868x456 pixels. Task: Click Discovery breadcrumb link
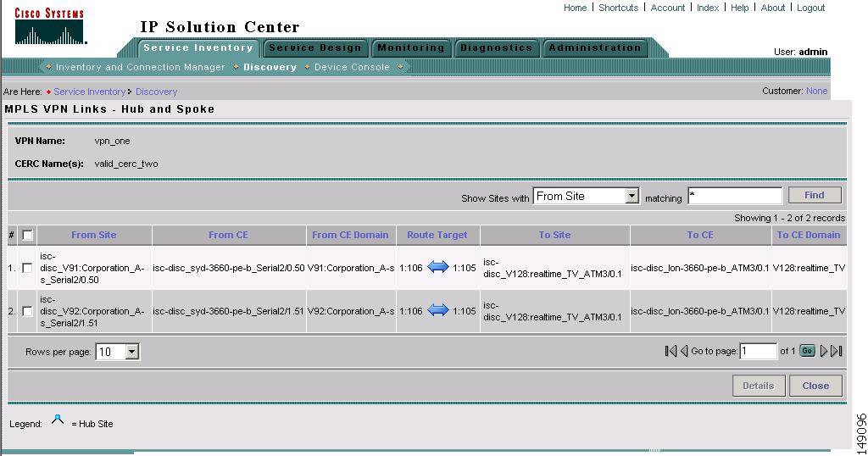[157, 92]
